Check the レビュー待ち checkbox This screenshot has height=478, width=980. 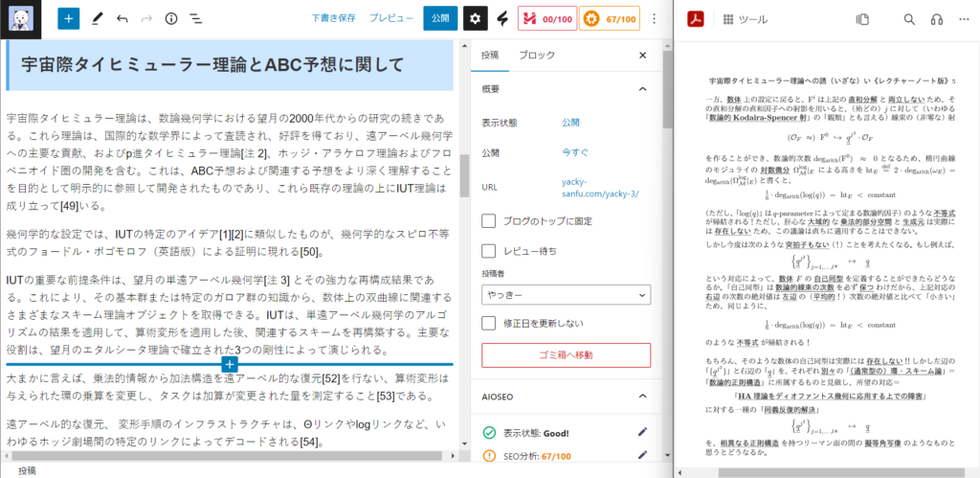(489, 251)
